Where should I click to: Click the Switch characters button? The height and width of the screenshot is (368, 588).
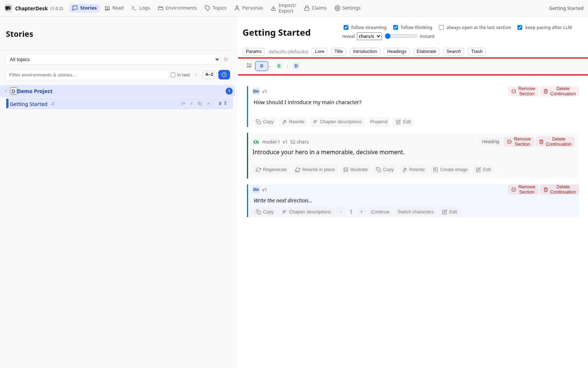[416, 212]
